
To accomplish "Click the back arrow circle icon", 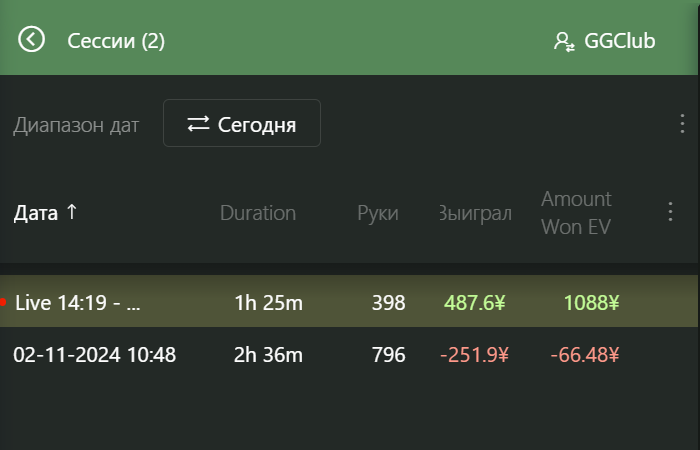I will [x=31, y=39].
